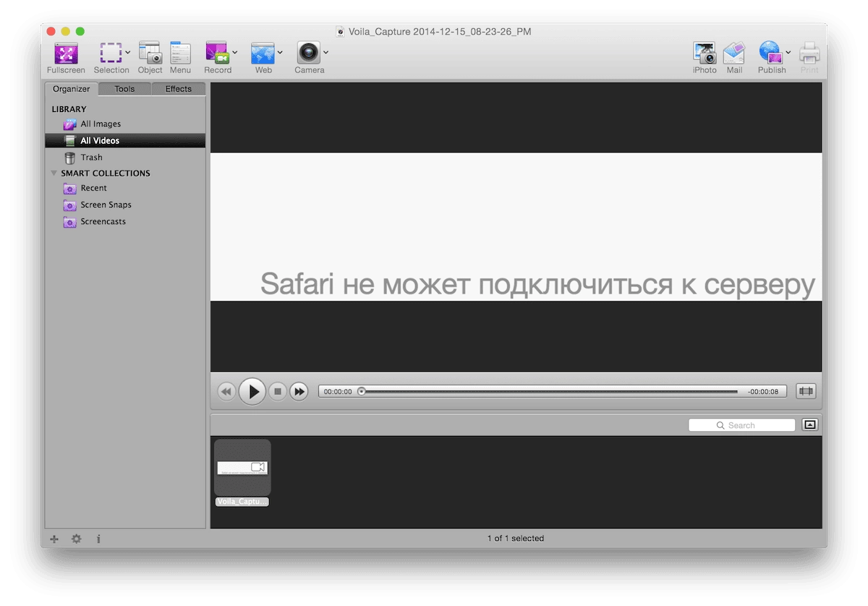Capture an Object with the Object tool
This screenshot has width=868, height=606.
click(x=150, y=58)
